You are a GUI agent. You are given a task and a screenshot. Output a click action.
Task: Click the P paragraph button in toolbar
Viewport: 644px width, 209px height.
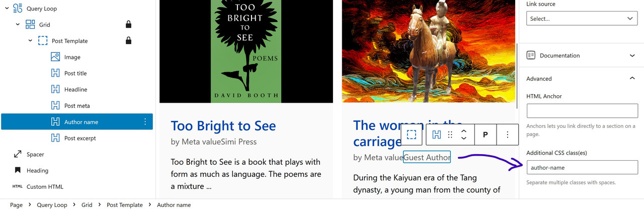click(x=485, y=134)
